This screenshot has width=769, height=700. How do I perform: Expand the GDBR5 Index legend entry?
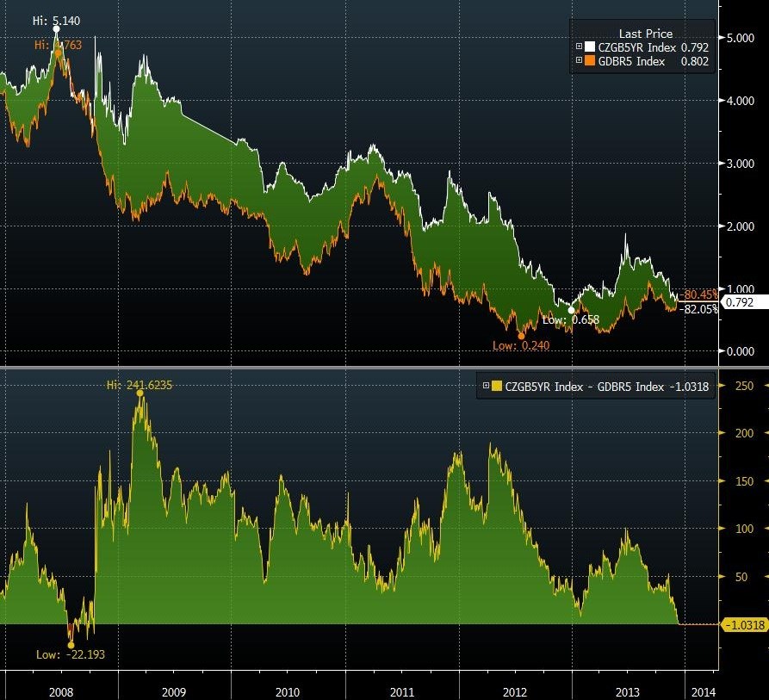pyautogui.click(x=579, y=61)
